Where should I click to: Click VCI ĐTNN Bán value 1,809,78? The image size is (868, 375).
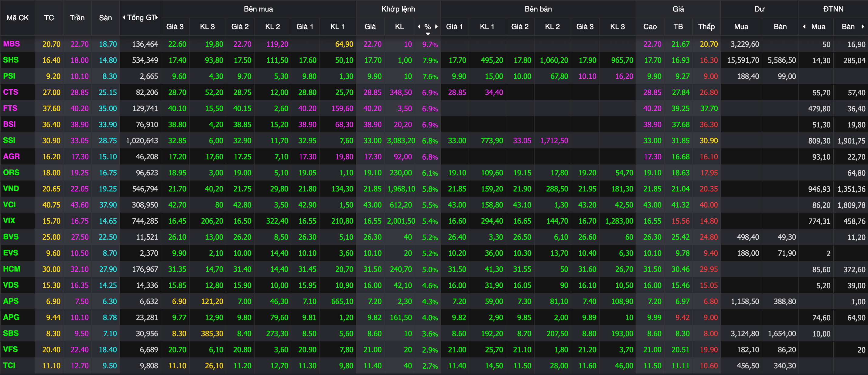(x=852, y=205)
